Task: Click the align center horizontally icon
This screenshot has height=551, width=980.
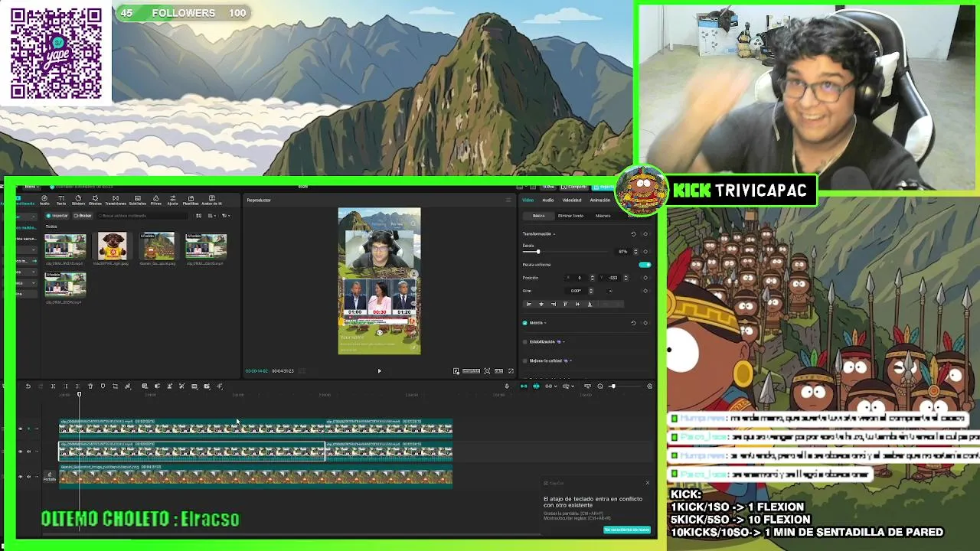Action: click(x=541, y=304)
